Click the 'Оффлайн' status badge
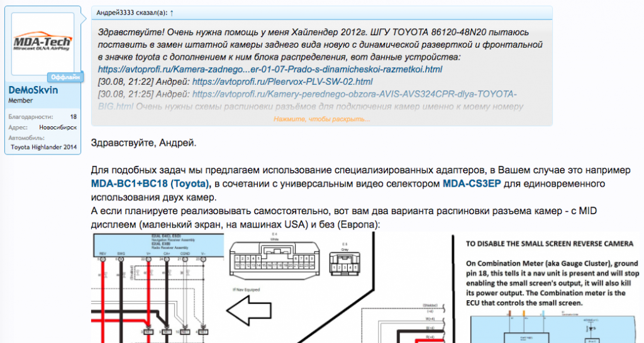 (x=65, y=77)
